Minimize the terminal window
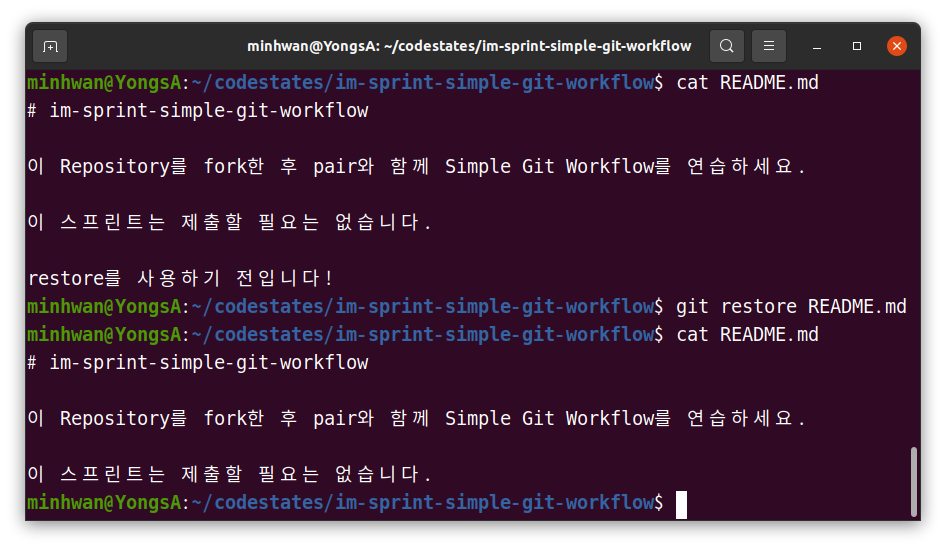 (x=817, y=46)
